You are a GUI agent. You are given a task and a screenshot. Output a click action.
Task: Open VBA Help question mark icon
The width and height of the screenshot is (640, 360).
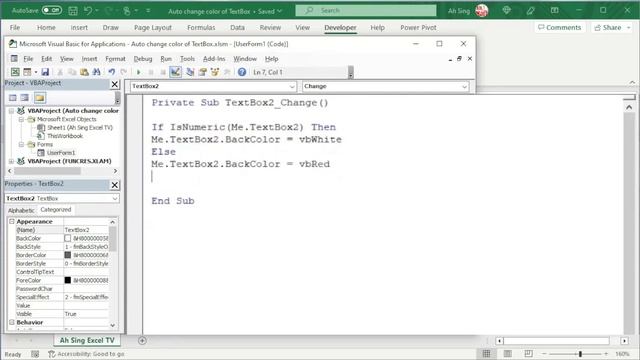click(242, 72)
